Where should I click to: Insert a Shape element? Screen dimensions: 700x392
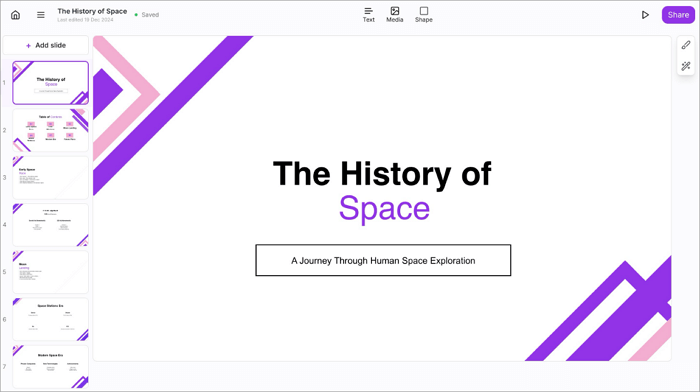(424, 15)
